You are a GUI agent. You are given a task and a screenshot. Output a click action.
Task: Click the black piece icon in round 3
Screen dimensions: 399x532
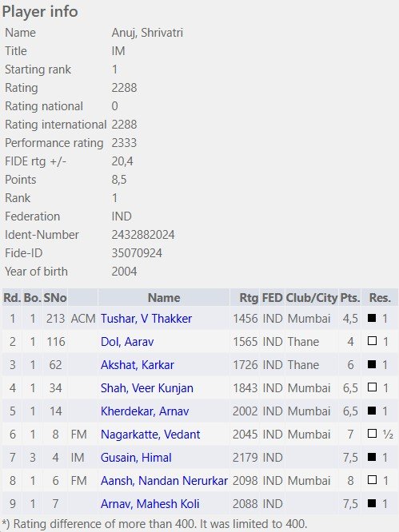click(x=372, y=364)
